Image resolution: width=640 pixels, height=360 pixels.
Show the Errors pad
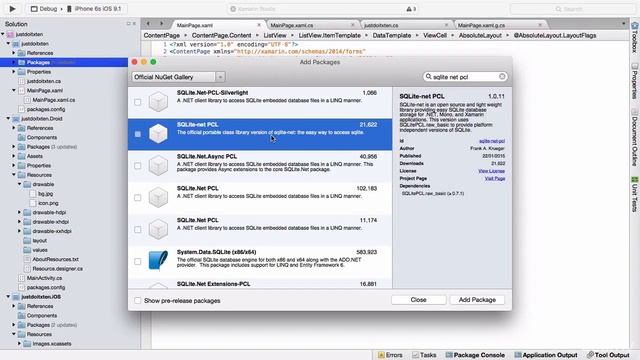tap(390, 355)
